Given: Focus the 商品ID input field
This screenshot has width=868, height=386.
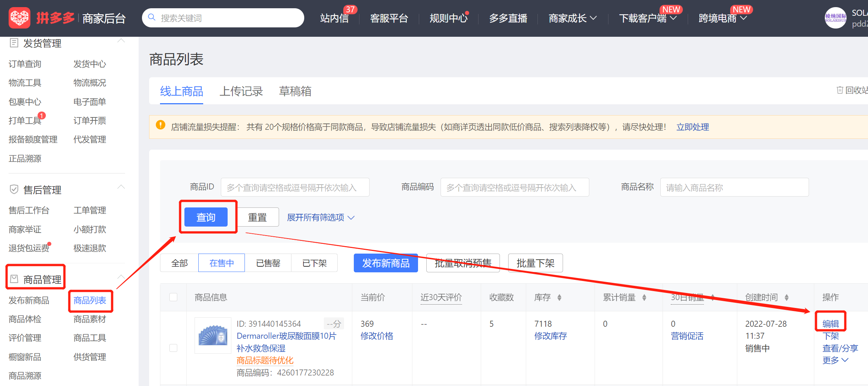Looking at the screenshot, I should point(295,187).
